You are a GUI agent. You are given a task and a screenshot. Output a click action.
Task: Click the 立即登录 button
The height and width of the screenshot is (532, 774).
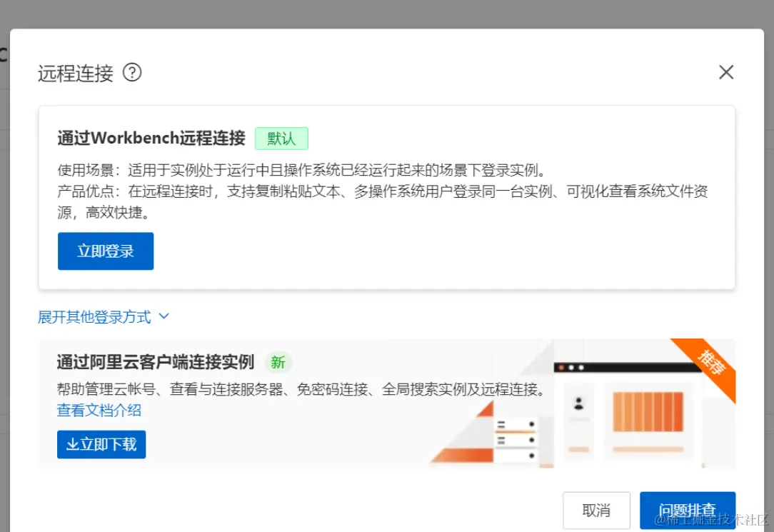coord(106,251)
